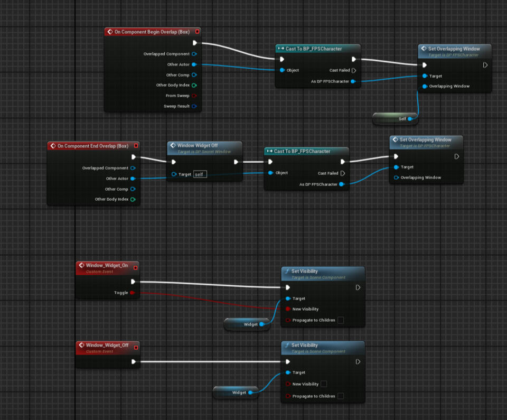
Task: Click the red delegate pin on End Overlap event
Action: [136, 146]
